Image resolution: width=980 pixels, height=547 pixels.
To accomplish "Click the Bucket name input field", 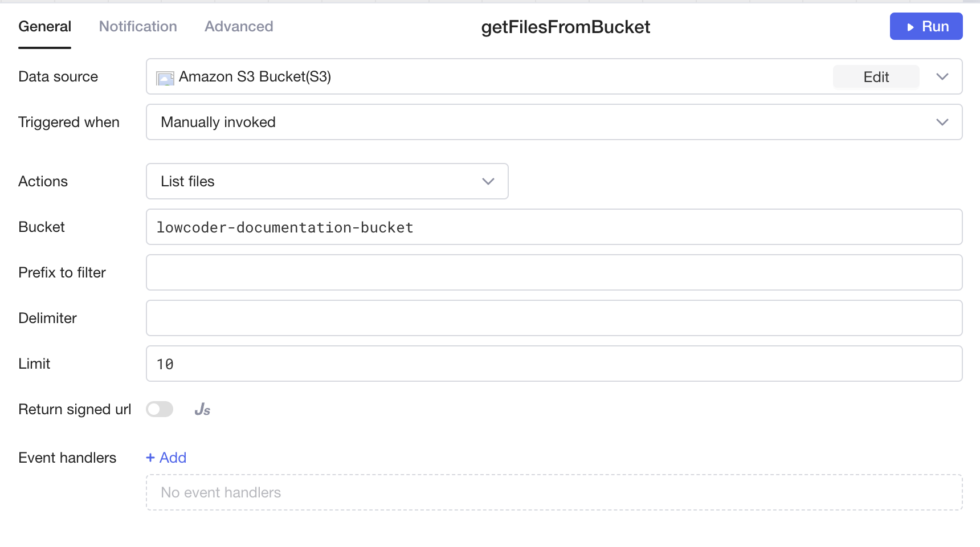I will [x=554, y=227].
